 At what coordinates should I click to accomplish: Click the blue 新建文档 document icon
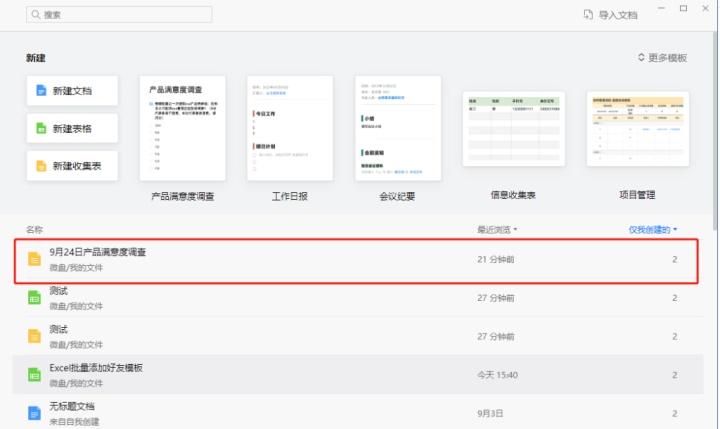[41, 90]
